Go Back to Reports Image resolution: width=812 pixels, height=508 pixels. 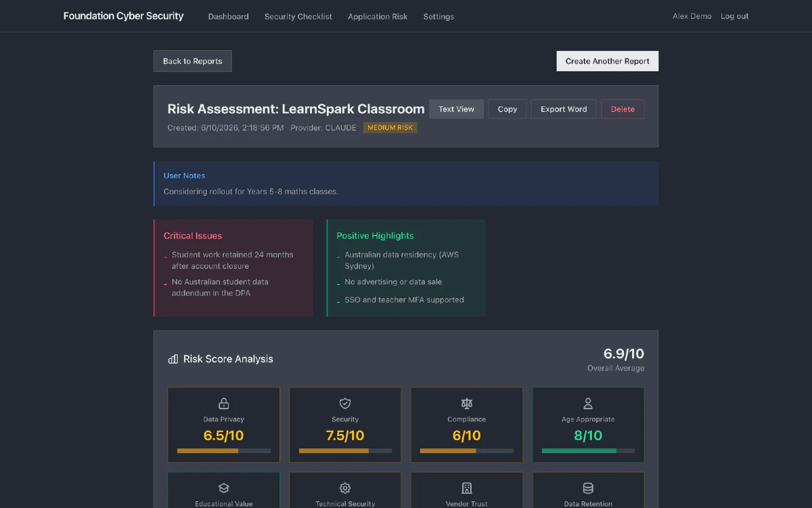(x=193, y=61)
